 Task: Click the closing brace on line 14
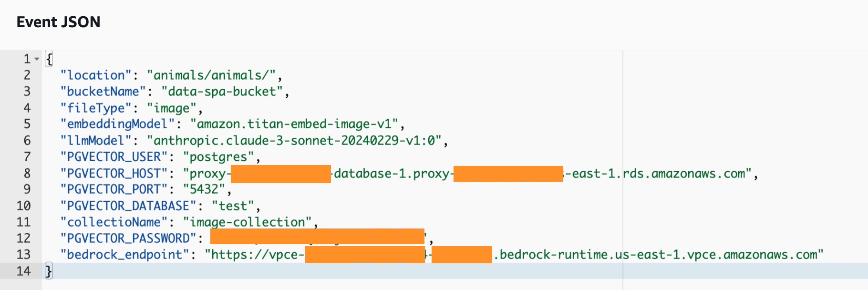[x=49, y=271]
